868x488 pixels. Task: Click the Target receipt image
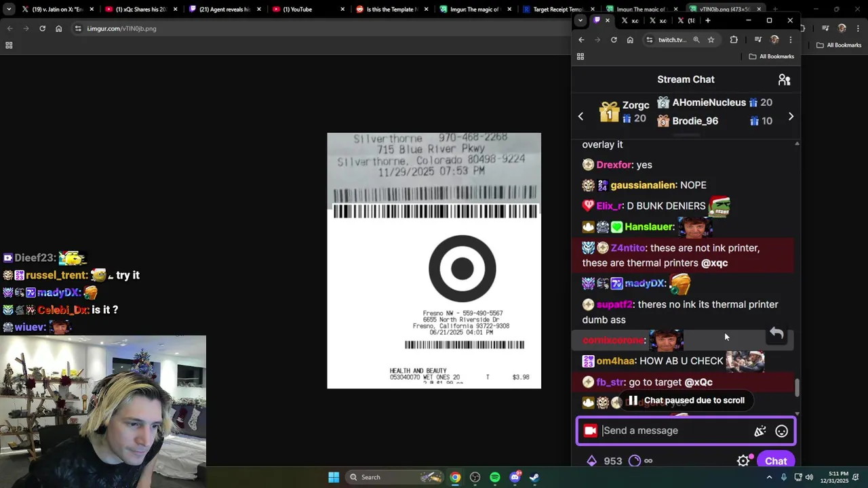[434, 261]
